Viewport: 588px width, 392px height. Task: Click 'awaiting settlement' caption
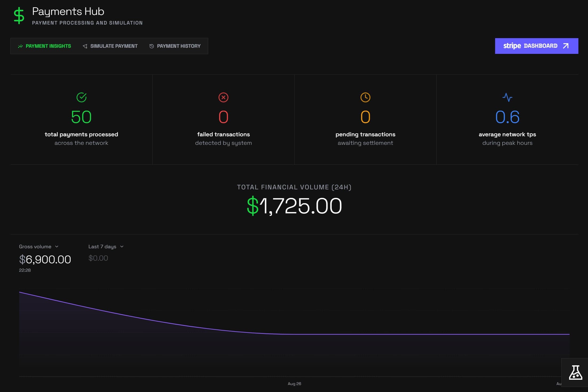(x=365, y=143)
